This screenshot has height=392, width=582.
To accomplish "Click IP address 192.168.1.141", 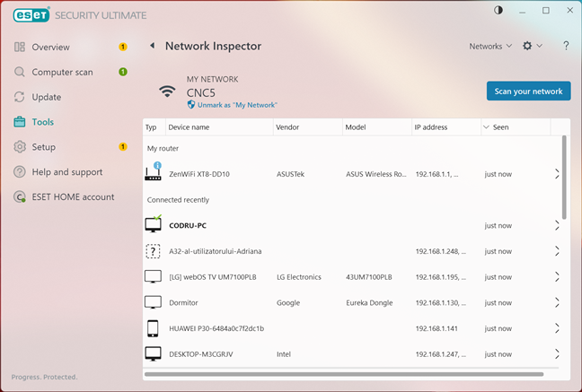I will pyautogui.click(x=436, y=328).
